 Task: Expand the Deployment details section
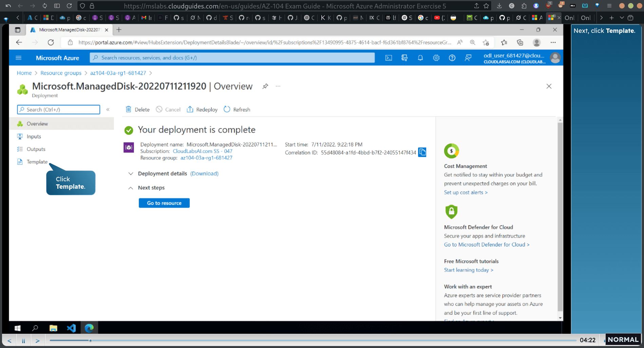131,173
